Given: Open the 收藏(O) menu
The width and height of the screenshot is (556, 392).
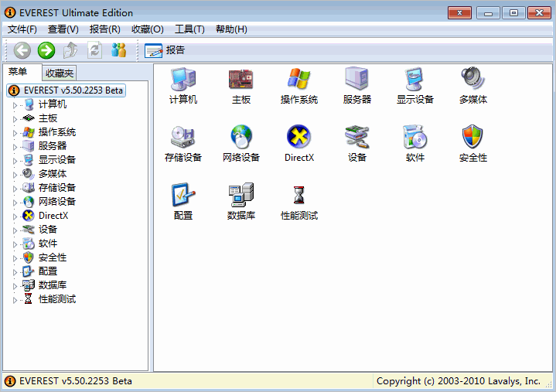Looking at the screenshot, I should pyautogui.click(x=148, y=29).
